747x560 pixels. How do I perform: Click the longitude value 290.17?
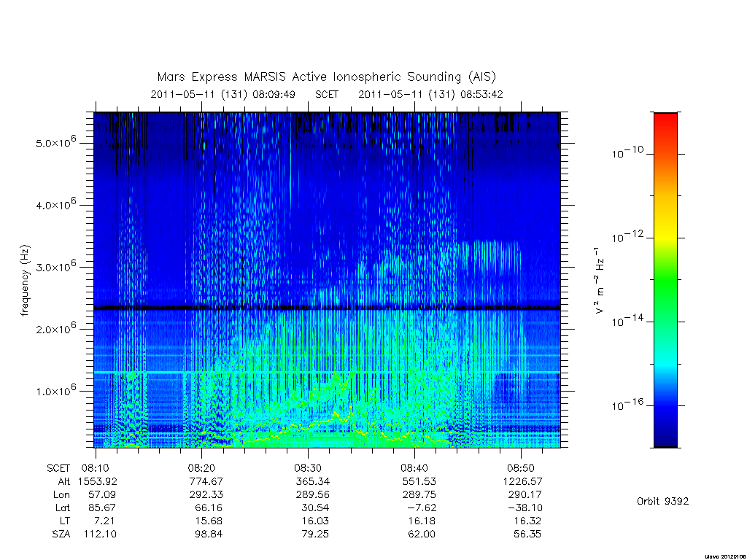click(525, 495)
